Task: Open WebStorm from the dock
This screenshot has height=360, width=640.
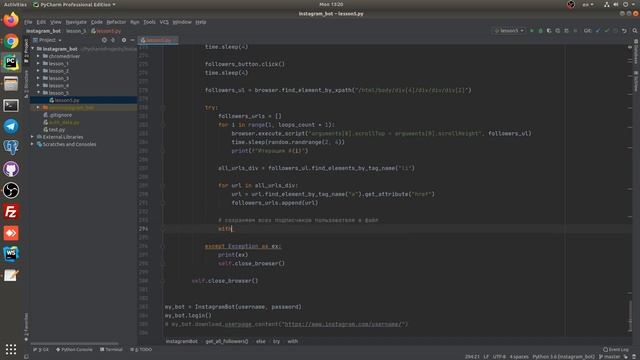Action: 11,254
